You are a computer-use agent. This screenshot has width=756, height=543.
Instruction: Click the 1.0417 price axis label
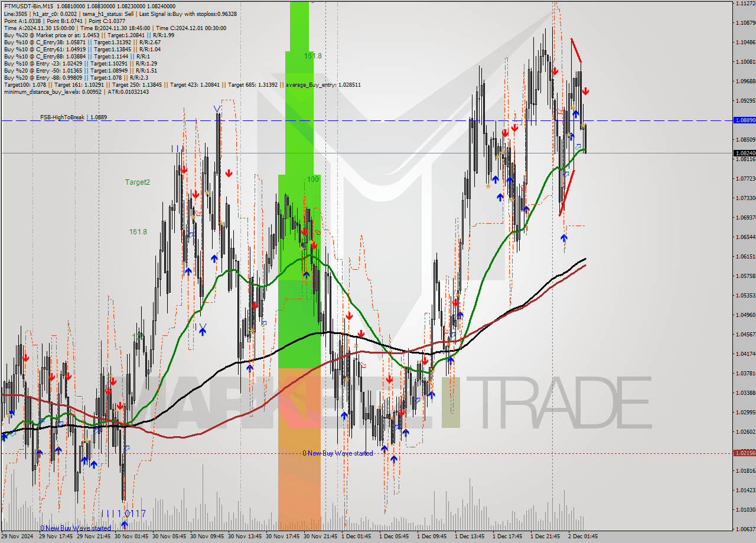(745, 354)
